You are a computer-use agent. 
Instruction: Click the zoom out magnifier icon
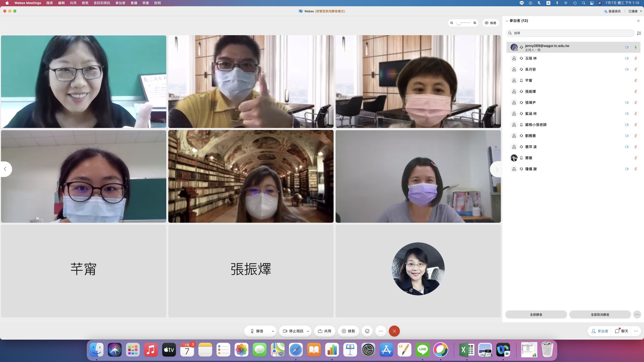[452, 23]
